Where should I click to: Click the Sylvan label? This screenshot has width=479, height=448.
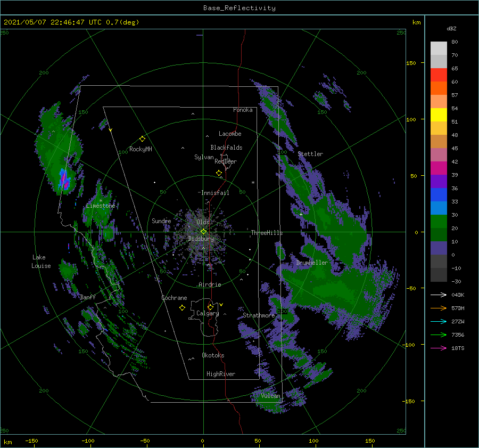point(204,157)
